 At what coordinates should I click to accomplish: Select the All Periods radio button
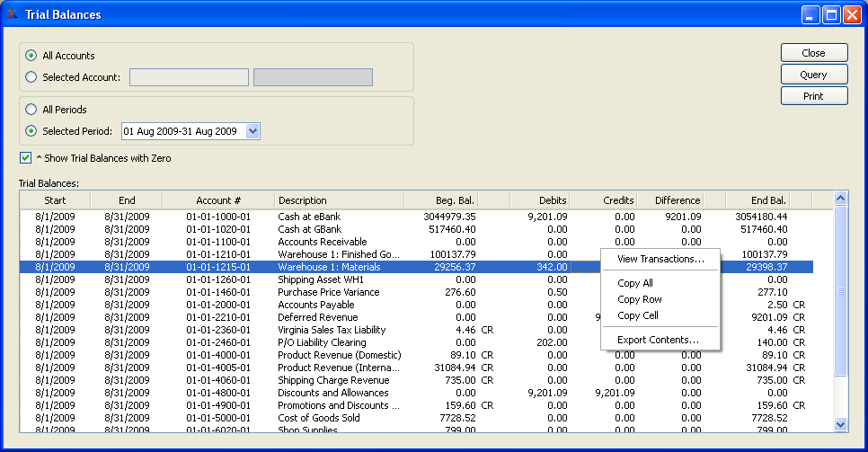pyautogui.click(x=32, y=110)
